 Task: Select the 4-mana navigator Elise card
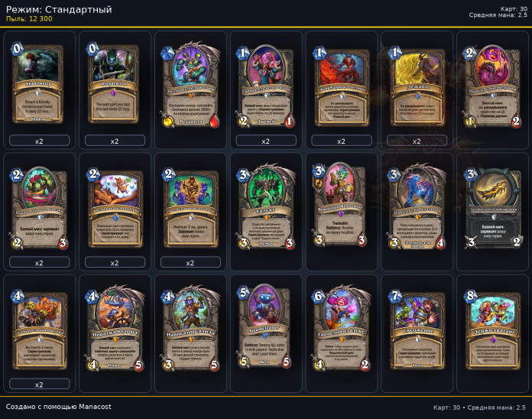(x=191, y=329)
